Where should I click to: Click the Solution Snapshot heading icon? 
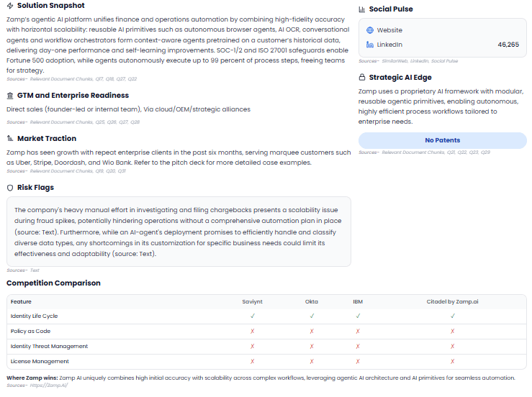(10, 6)
